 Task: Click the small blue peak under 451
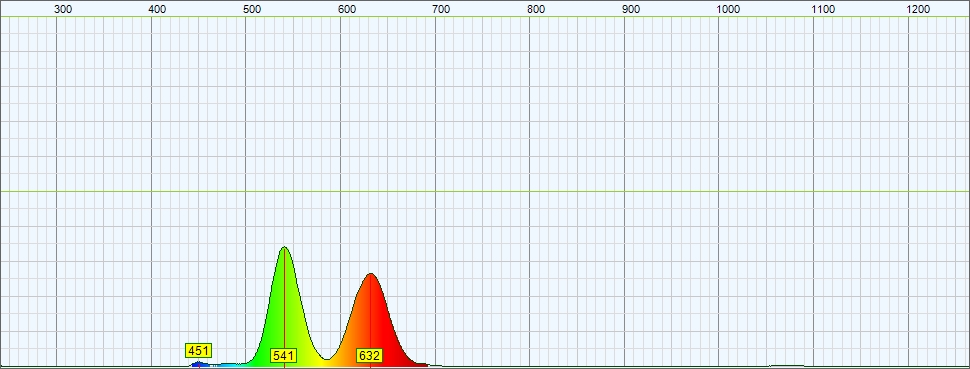pos(199,364)
